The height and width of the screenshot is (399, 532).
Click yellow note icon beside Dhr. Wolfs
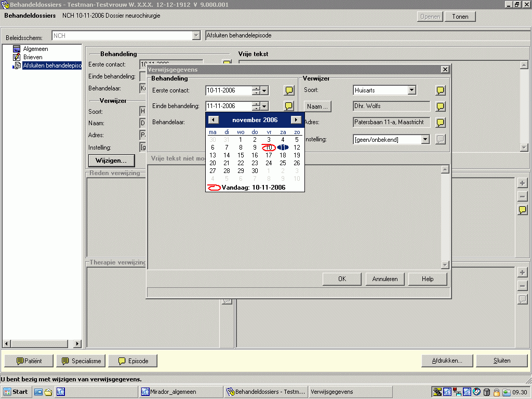440,107
